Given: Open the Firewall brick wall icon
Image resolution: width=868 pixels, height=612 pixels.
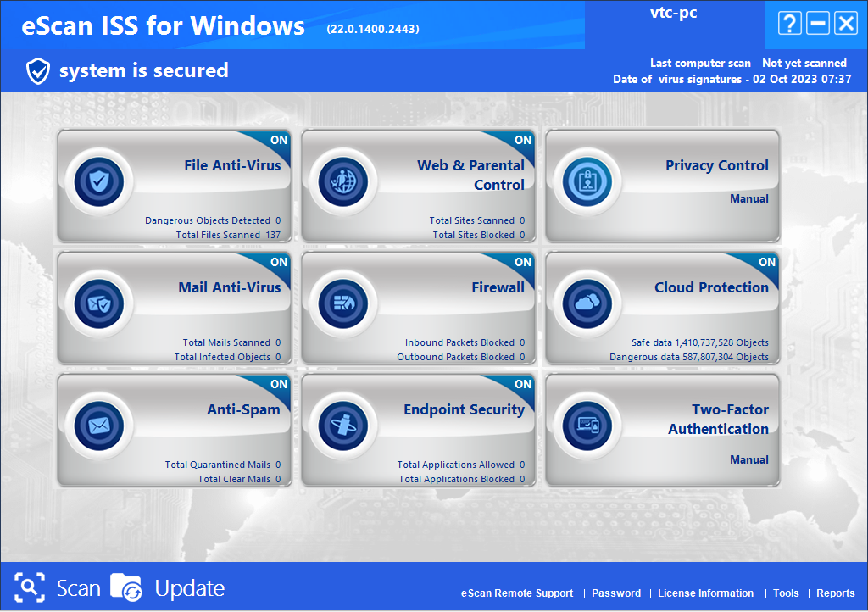Looking at the screenshot, I should (343, 303).
